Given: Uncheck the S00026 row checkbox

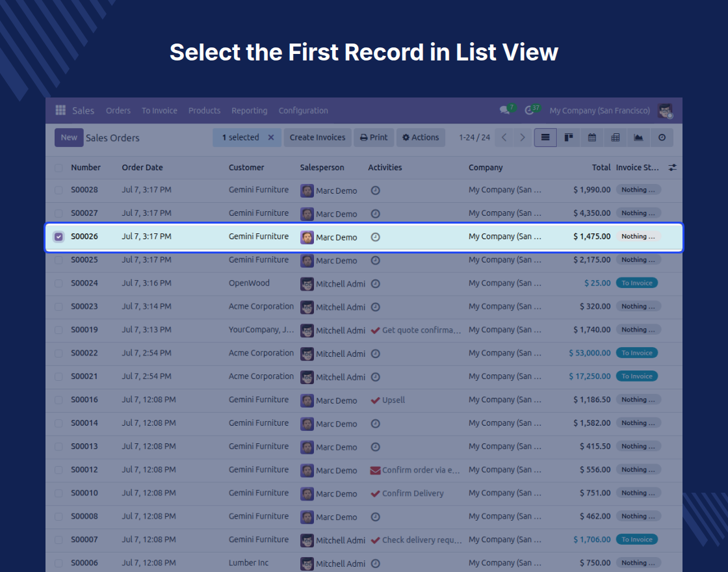Looking at the screenshot, I should [x=58, y=237].
